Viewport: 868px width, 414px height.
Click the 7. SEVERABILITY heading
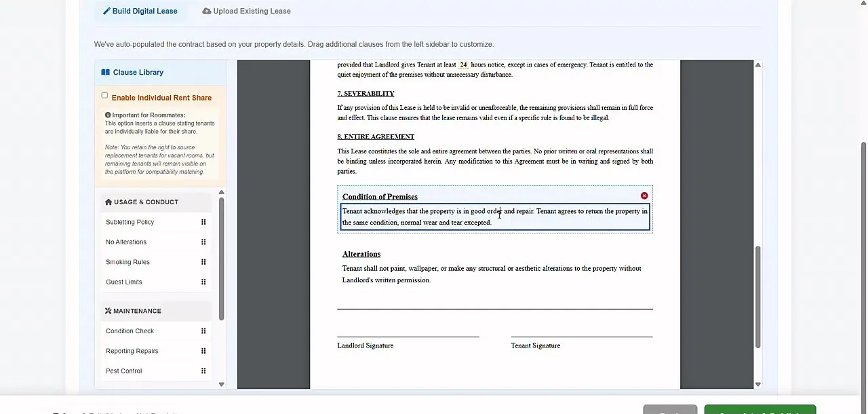[x=366, y=94]
